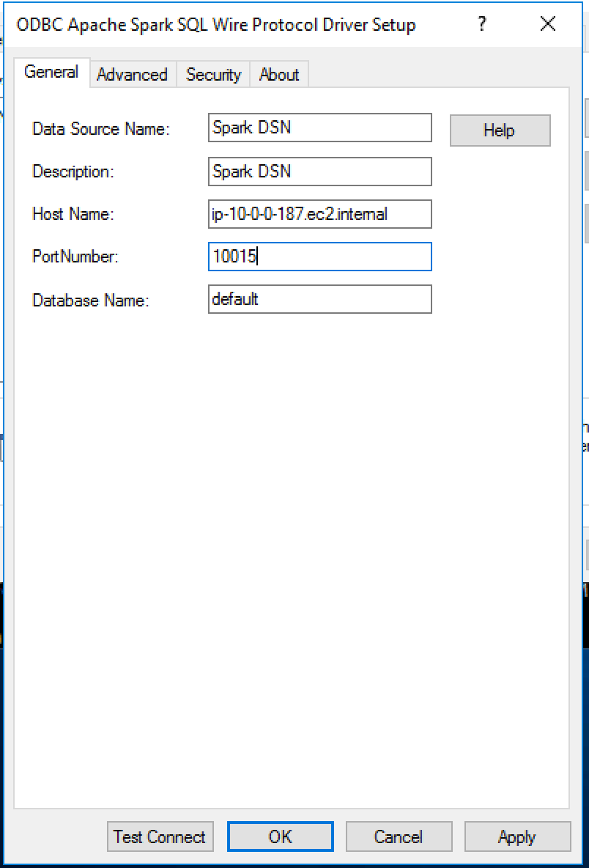Click the dialog title 'ODBC Apache Spark SQL Wire Protocol Driver Setup'
Image resolution: width=589 pixels, height=868 pixels.
pyautogui.click(x=216, y=25)
